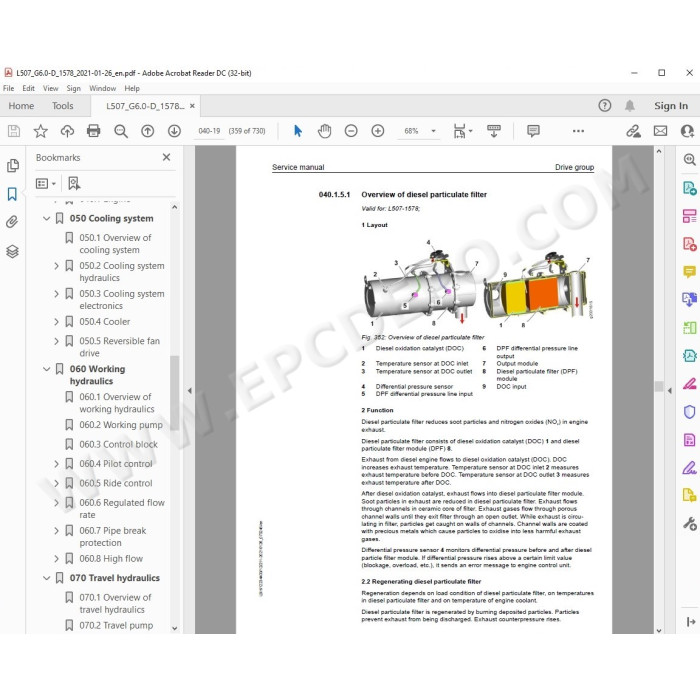The width and height of the screenshot is (700, 700).
Task: Open the 060.2 Working pump bookmark
Action: click(121, 425)
